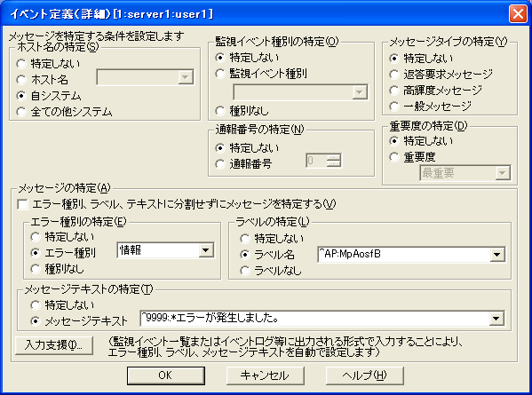Open the label name dropdown arrow

497,255
